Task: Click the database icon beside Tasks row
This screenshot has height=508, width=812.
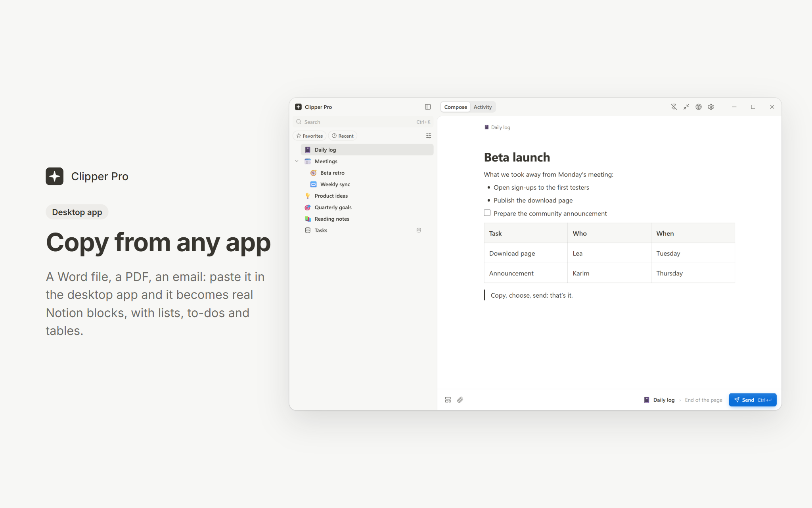Action: (x=419, y=230)
